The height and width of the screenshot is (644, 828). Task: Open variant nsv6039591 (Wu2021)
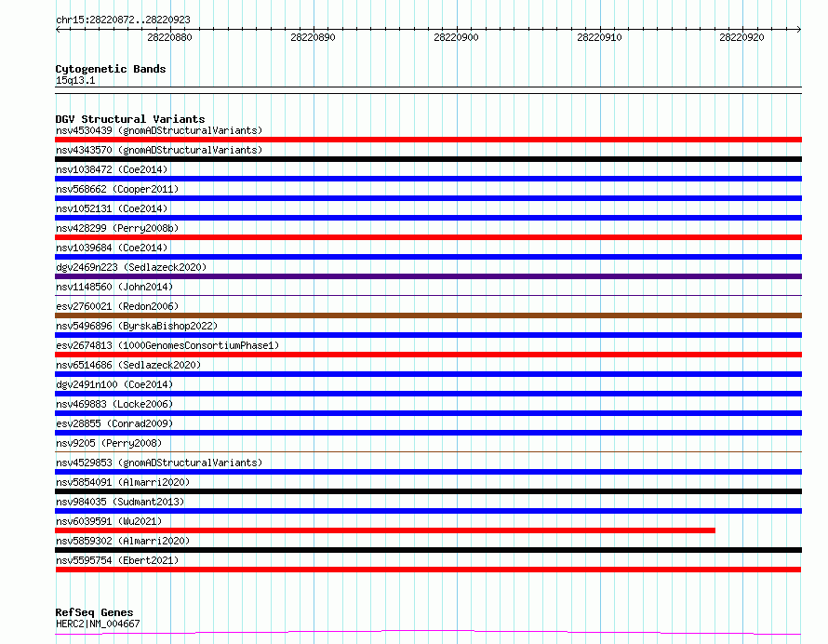(109, 521)
